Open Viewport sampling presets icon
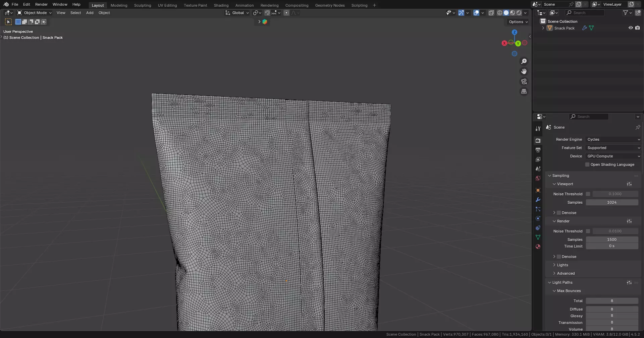This screenshot has width=644, height=338. tap(629, 184)
